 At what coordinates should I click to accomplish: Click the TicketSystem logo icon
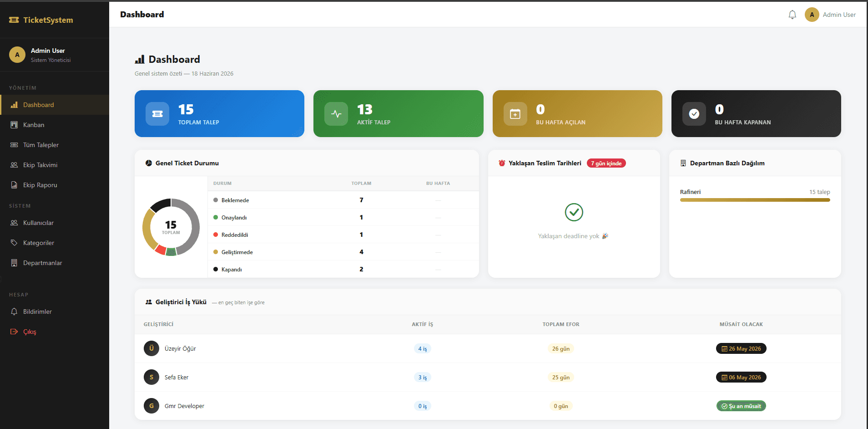[14, 20]
